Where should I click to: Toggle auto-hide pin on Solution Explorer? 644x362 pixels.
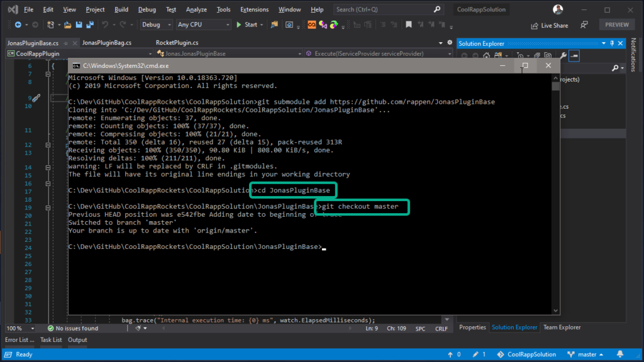tap(611, 43)
